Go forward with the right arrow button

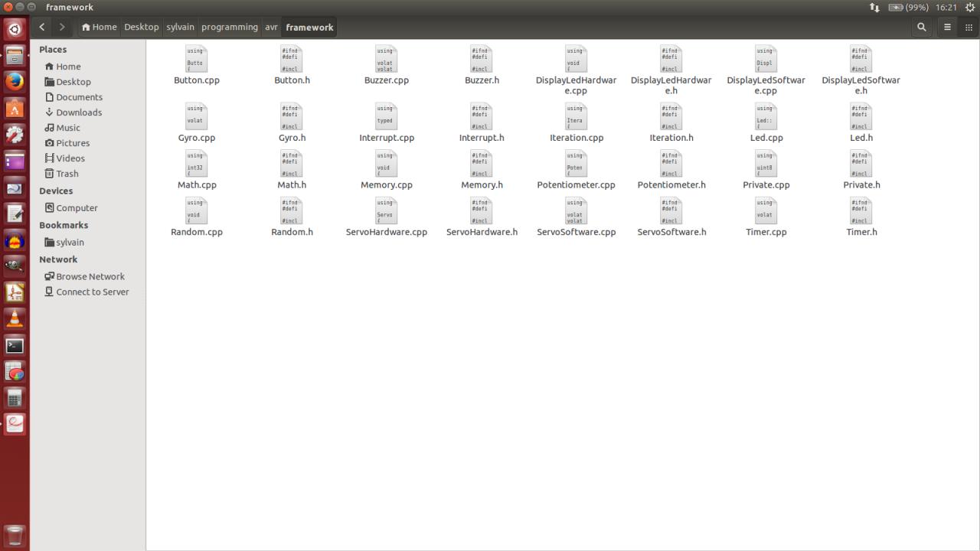coord(62,27)
